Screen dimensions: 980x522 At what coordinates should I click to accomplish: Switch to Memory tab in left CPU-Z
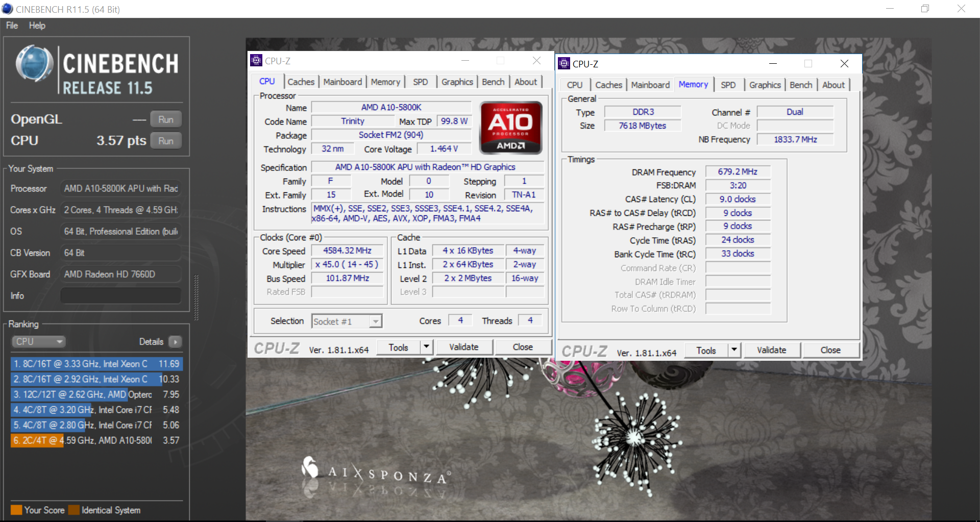[385, 82]
